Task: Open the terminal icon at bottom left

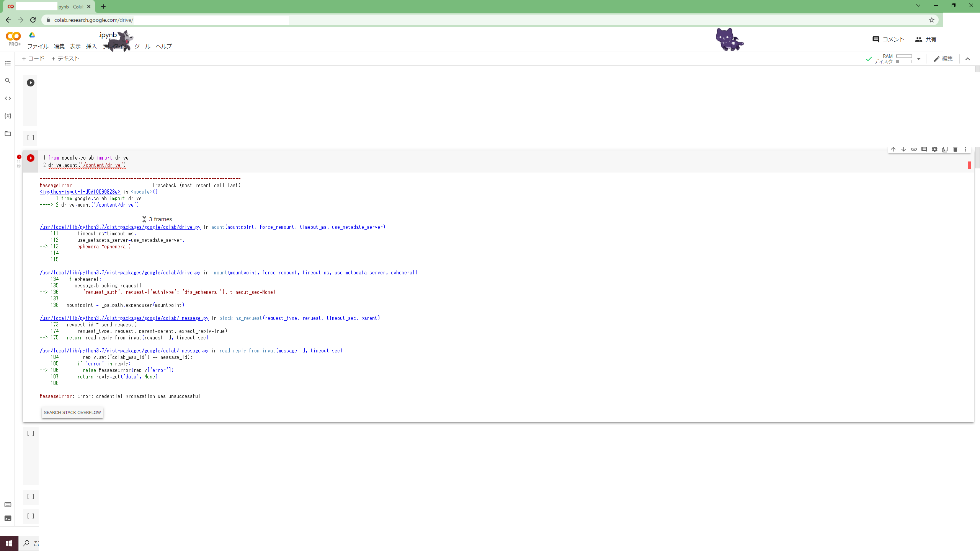Action: (x=8, y=518)
